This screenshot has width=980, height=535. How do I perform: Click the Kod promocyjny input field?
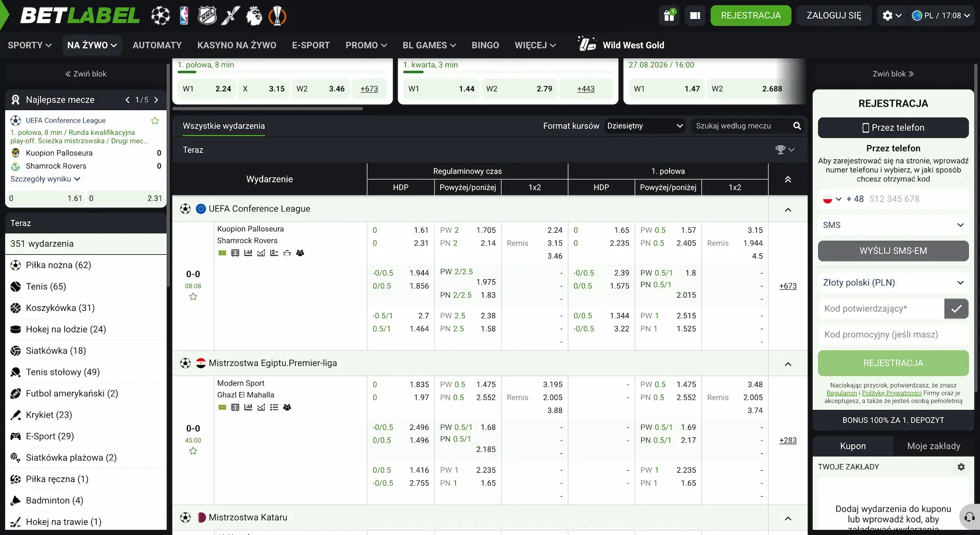[x=893, y=335]
